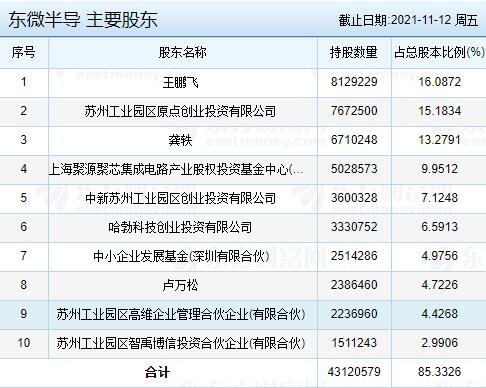
Task: Click percentage '13.2791'
Action: [440, 140]
